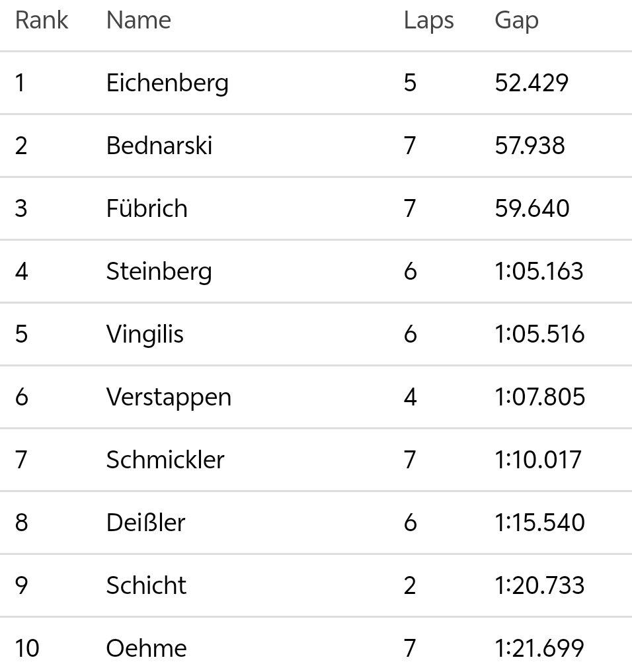632x672 pixels.
Task: Select the Gap column header
Action: tap(516, 21)
